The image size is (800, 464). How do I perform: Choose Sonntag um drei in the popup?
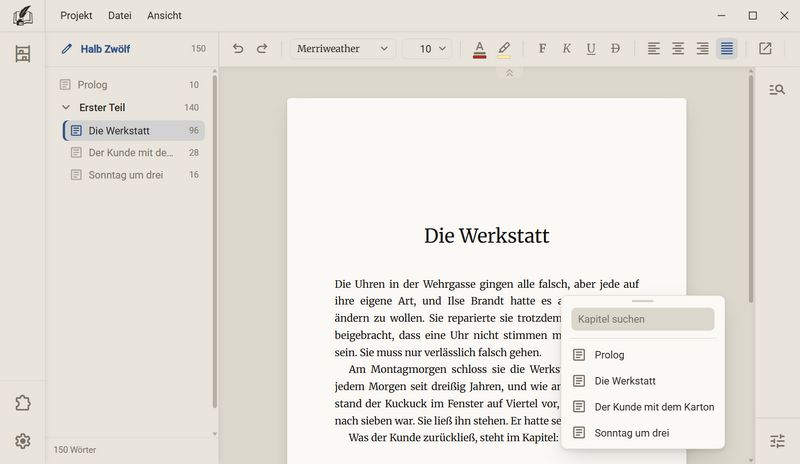click(x=643, y=433)
